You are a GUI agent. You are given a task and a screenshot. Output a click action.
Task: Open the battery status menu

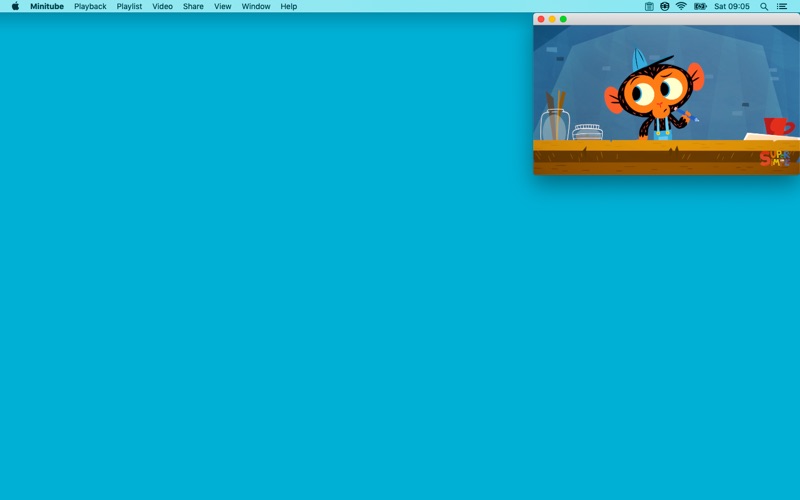(x=700, y=6)
